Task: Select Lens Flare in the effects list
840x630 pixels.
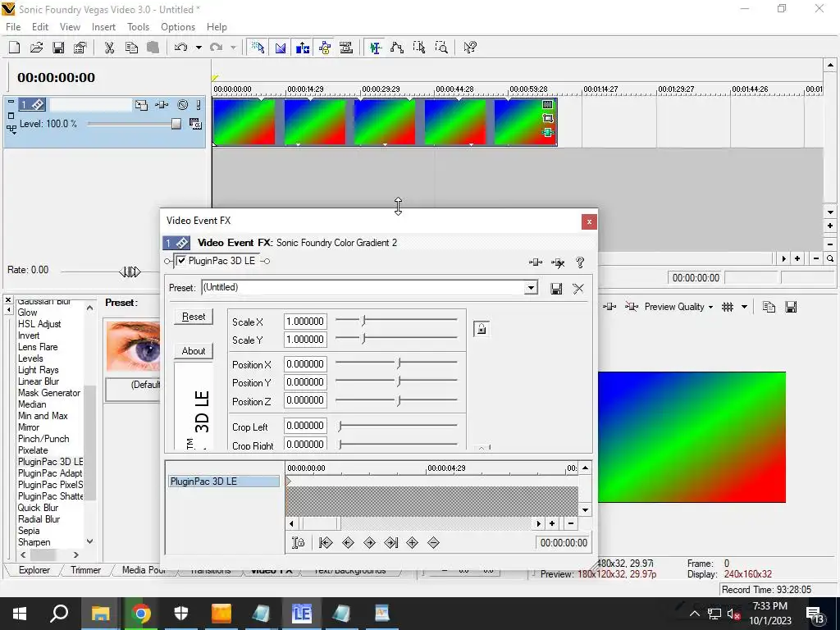Action: (38, 347)
